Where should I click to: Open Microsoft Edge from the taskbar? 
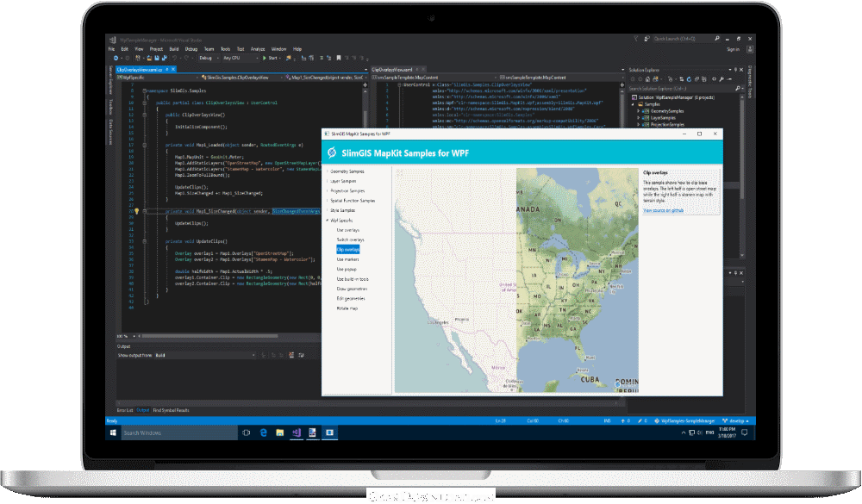[x=263, y=432]
